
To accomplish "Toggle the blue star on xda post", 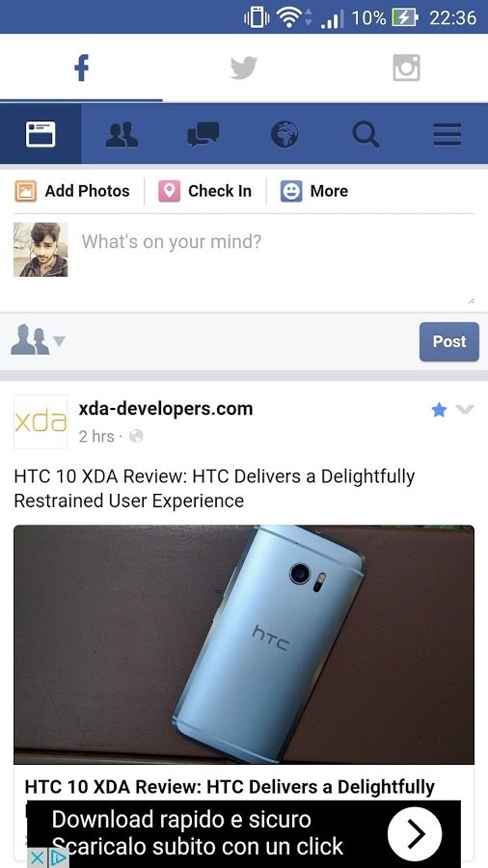I will click(439, 410).
